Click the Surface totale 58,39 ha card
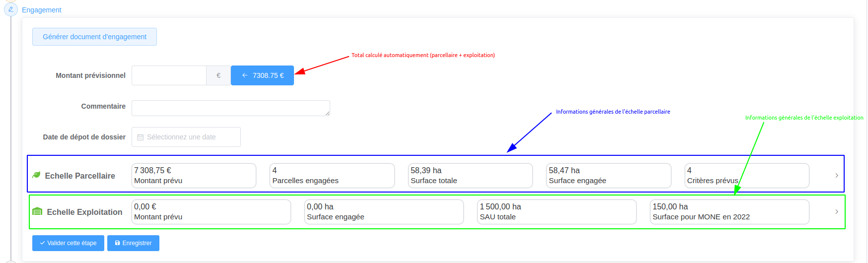This screenshot has width=868, height=263. pos(470,176)
